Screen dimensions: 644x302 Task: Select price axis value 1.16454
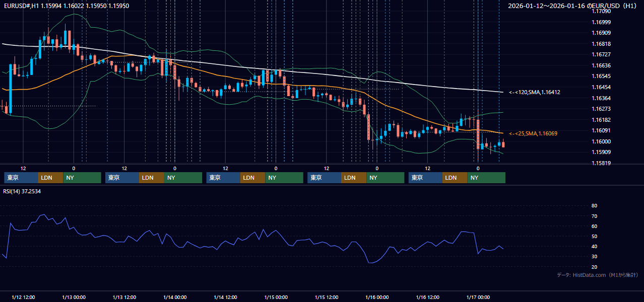[601, 88]
